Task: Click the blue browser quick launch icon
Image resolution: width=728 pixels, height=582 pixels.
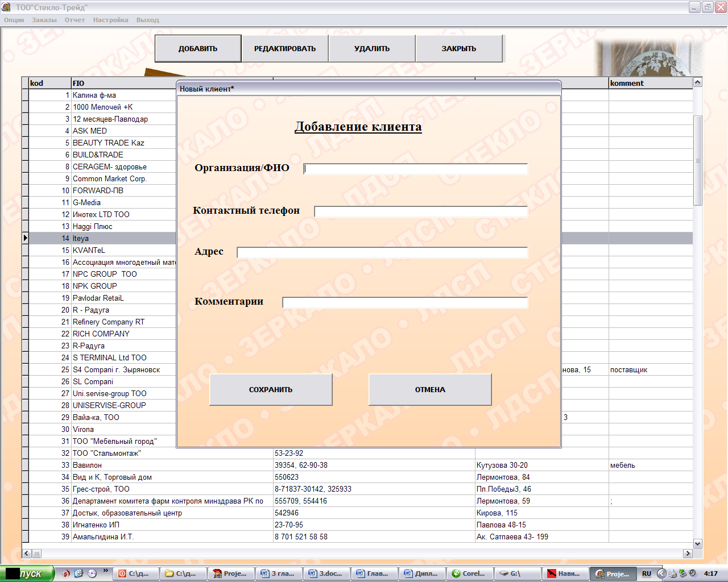Action: pos(79,573)
